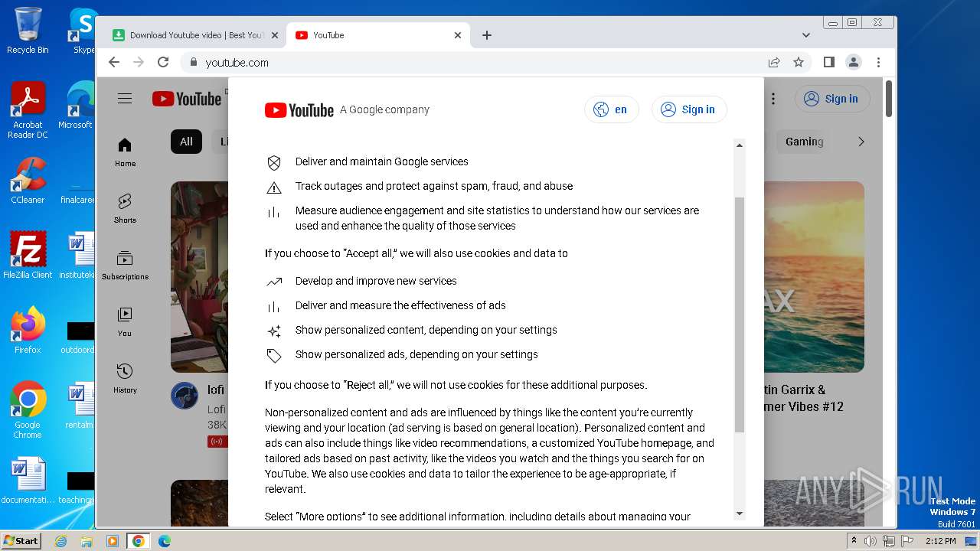Open the Google Chrome desktop icon
Screen dimensions: 980x551
[x=28, y=410]
